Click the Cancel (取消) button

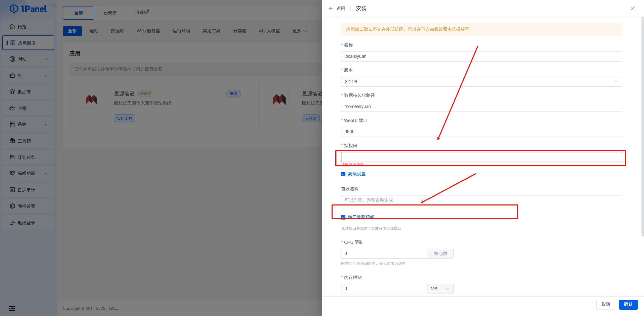pos(606,304)
